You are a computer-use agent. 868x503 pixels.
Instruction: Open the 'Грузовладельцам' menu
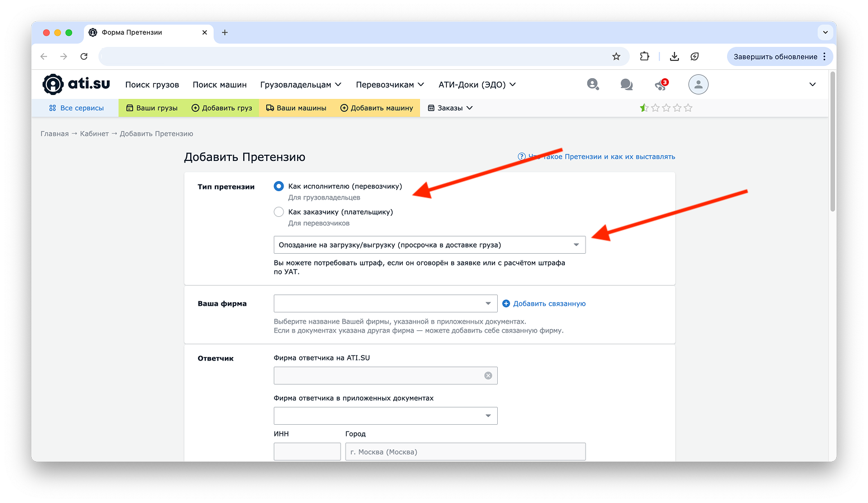[300, 84]
